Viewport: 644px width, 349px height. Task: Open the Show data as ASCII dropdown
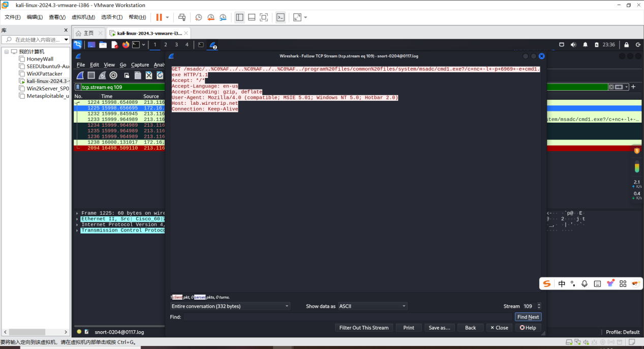point(373,306)
